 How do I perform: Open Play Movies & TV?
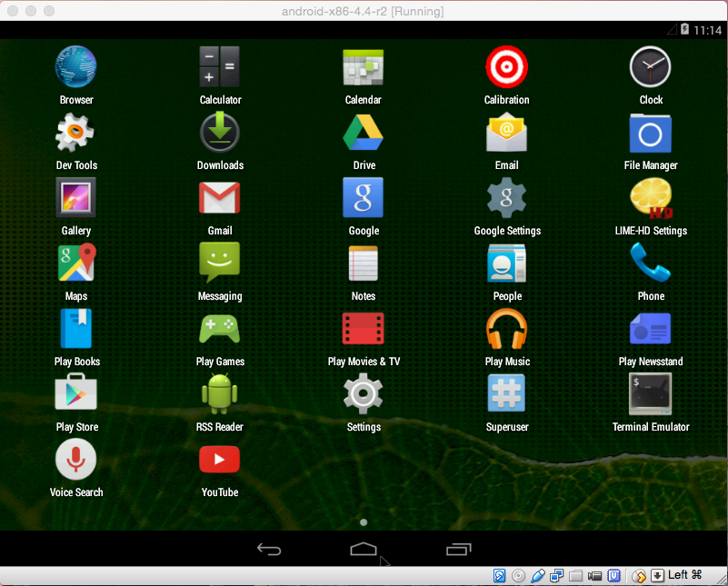[363, 329]
